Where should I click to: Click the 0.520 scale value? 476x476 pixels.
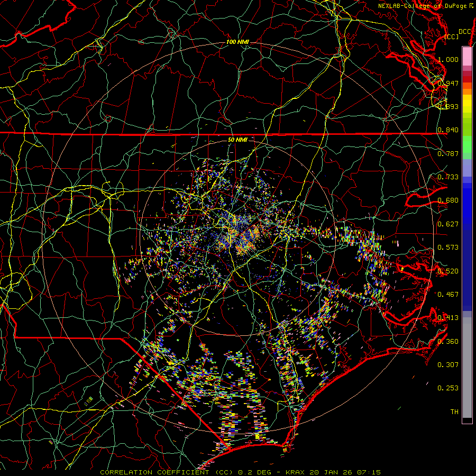click(448, 271)
